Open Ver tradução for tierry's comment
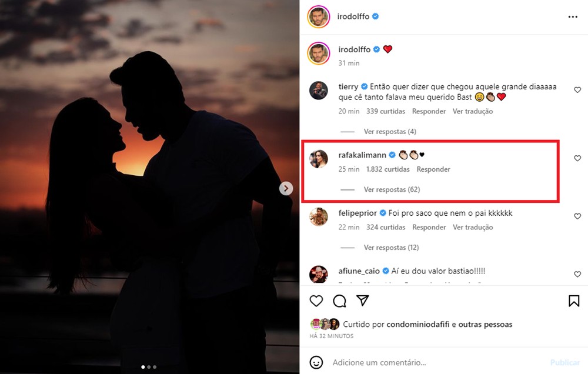Image resolution: width=588 pixels, height=374 pixels. [x=473, y=111]
